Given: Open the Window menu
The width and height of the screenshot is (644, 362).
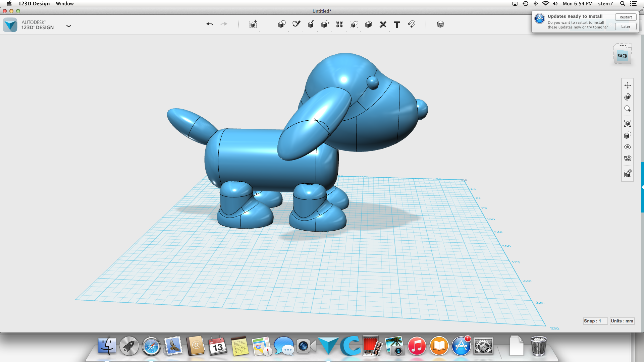Looking at the screenshot, I should (x=65, y=4).
